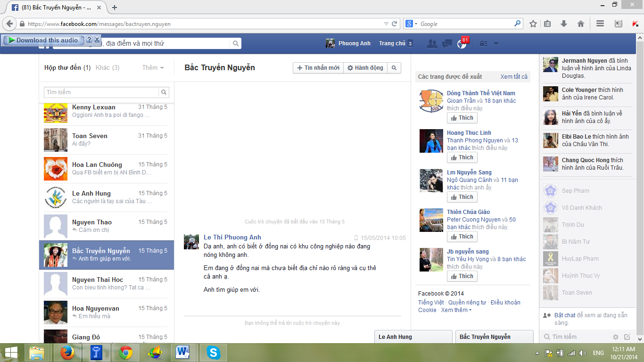This screenshot has width=644, height=362.
Task: Open Facebook friend requests icon
Action: 432,43
